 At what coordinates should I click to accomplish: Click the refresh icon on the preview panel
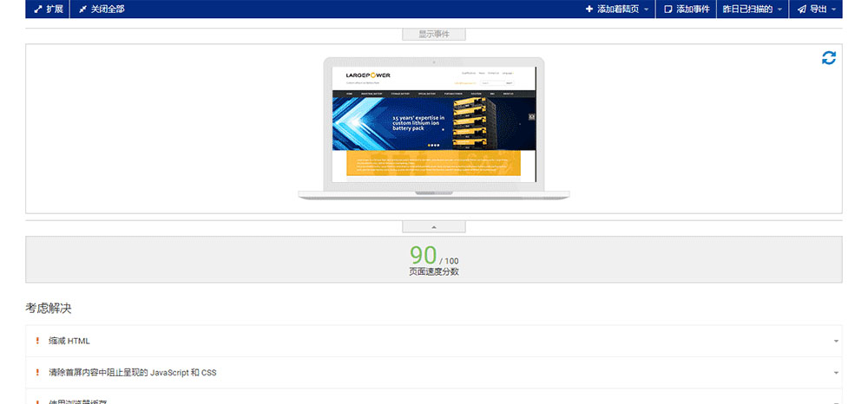829,58
